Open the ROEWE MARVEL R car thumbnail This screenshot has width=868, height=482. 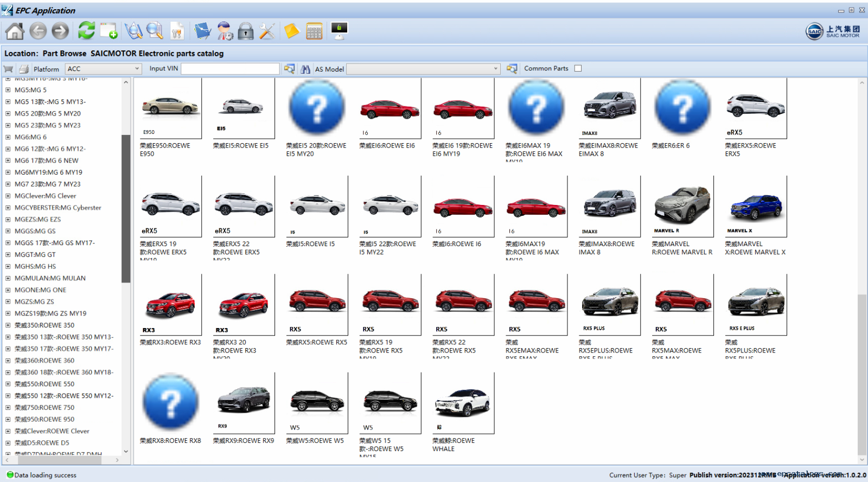[682, 207]
